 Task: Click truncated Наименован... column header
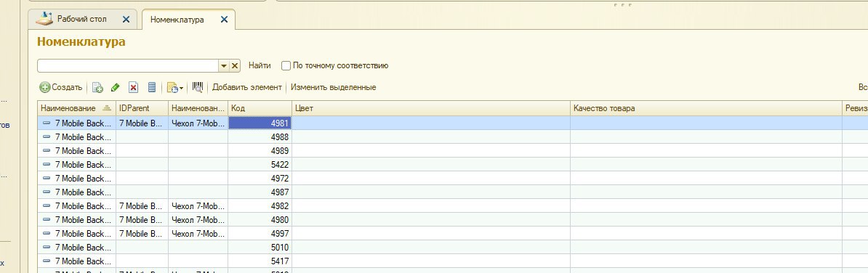click(198, 108)
